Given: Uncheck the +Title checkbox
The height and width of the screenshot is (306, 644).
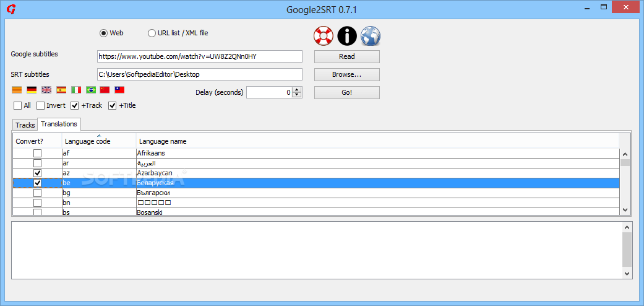Looking at the screenshot, I should pos(112,106).
